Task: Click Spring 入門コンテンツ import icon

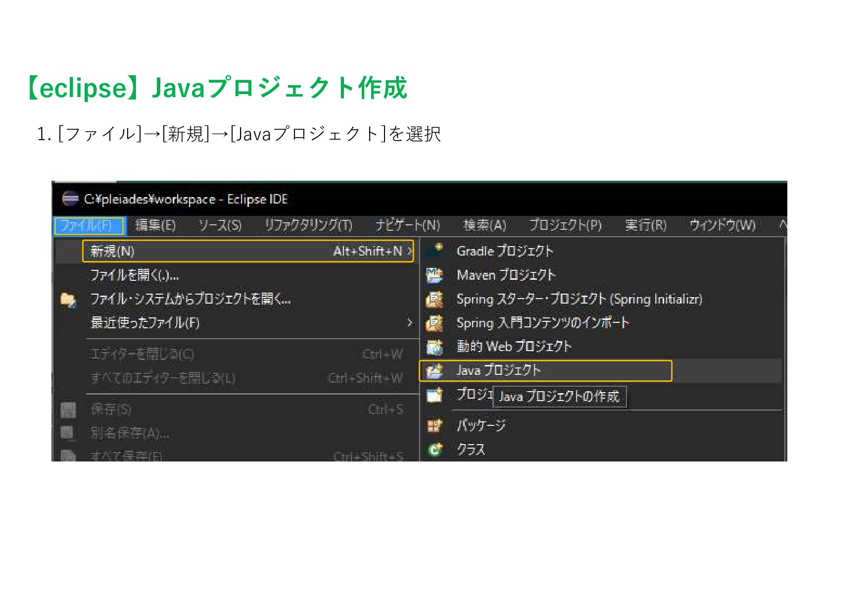Action: [x=434, y=323]
